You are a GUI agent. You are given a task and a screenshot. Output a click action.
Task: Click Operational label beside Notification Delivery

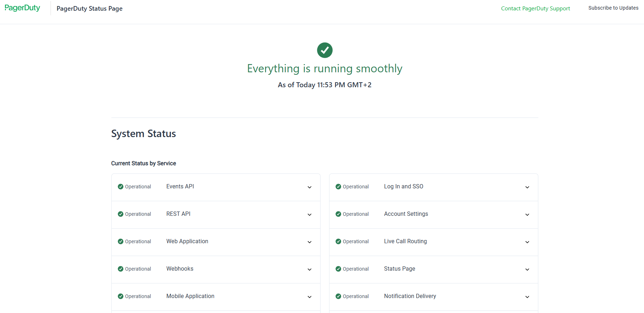pyautogui.click(x=355, y=296)
